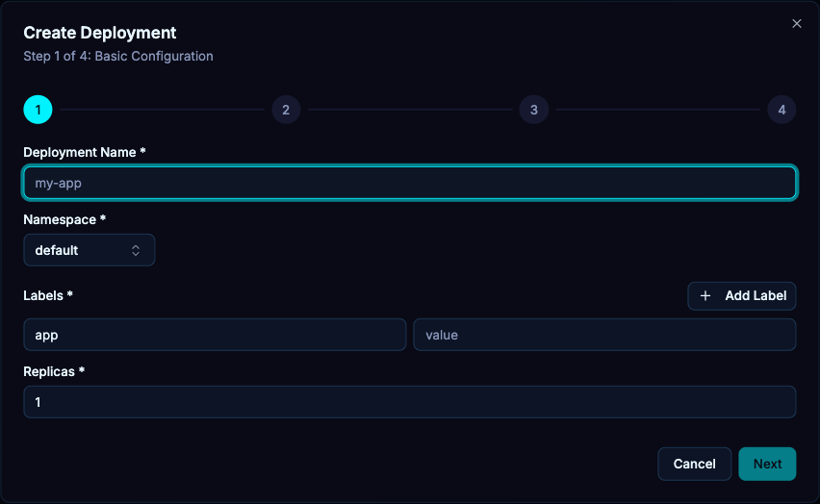Click the label key field containing app
Viewport: 820px width, 504px height.
coord(215,335)
